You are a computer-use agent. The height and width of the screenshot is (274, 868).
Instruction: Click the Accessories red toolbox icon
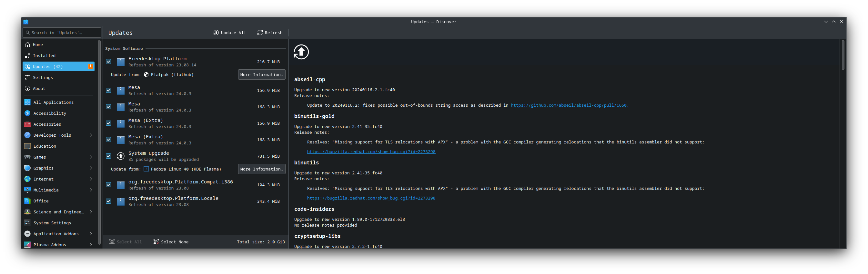28,124
